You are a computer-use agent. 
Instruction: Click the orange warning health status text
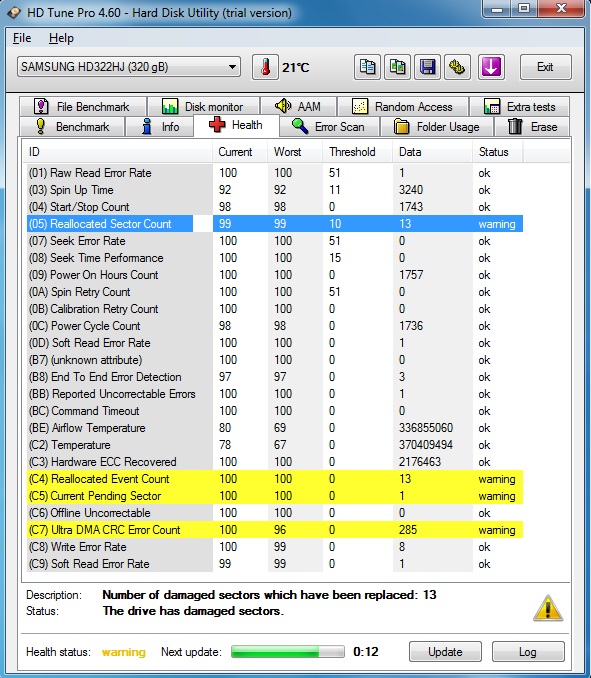coord(124,652)
